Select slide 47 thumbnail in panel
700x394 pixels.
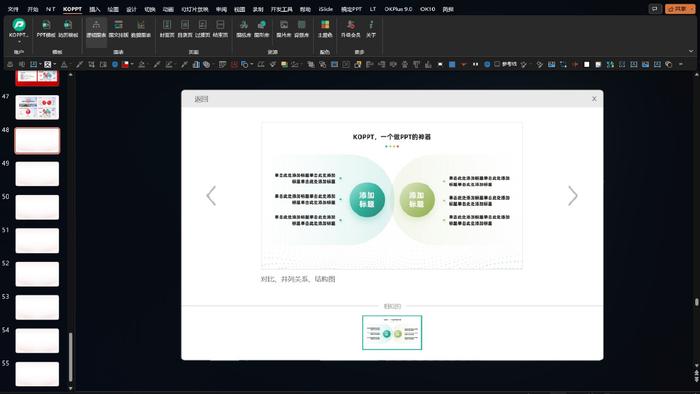pos(37,107)
